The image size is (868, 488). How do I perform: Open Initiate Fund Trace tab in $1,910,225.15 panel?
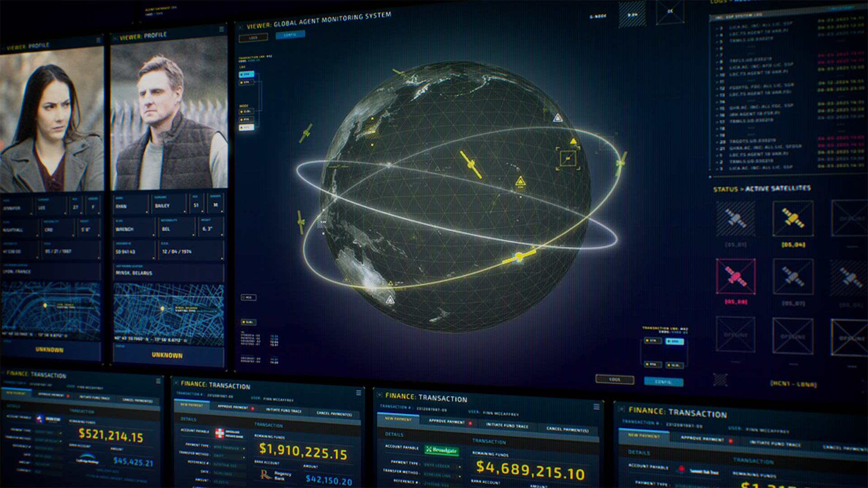click(284, 410)
